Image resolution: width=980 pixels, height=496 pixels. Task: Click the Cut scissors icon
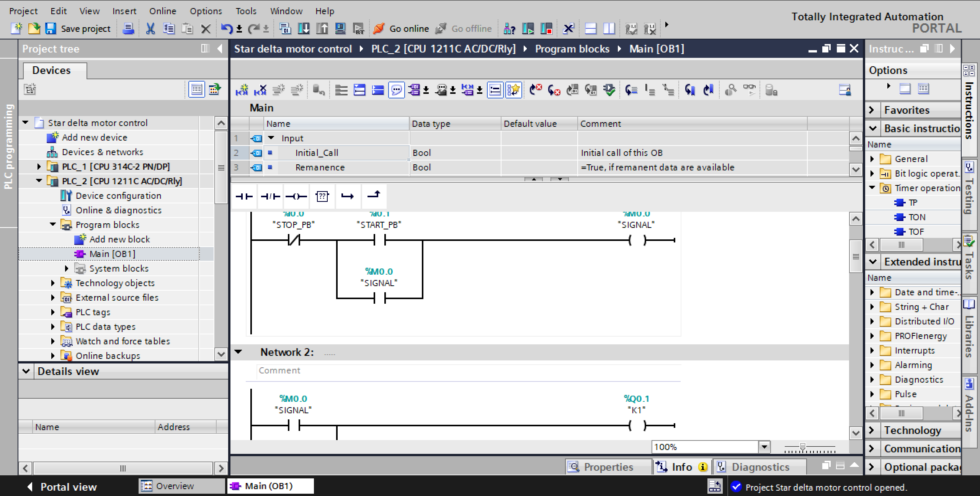coord(150,29)
